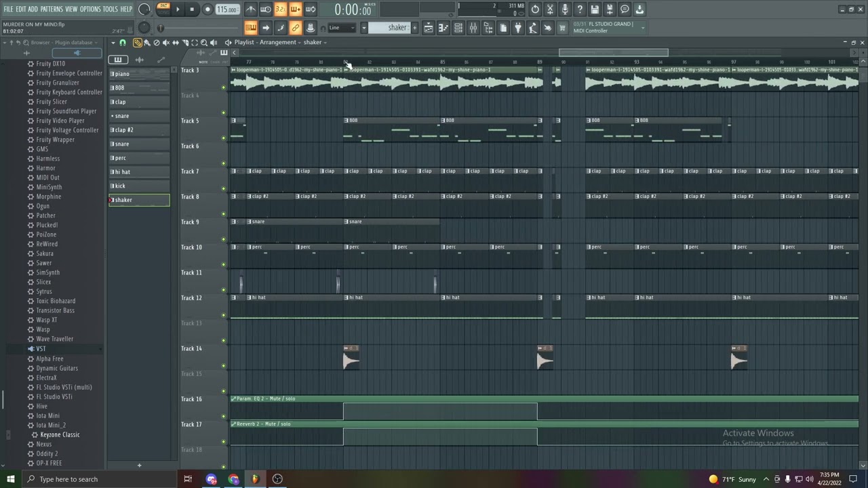This screenshot has height=488, width=868.
Task: Save project with the floppy disk icon
Action: click(595, 9)
